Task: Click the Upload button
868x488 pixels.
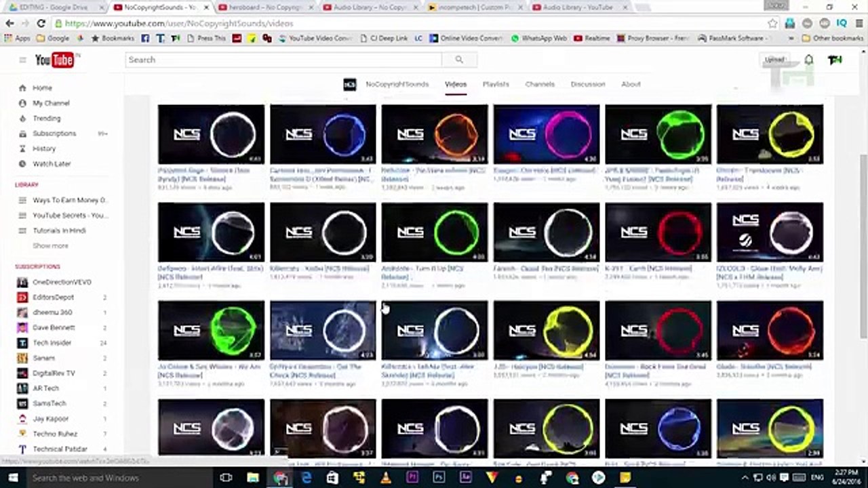Action: pyautogui.click(x=775, y=60)
